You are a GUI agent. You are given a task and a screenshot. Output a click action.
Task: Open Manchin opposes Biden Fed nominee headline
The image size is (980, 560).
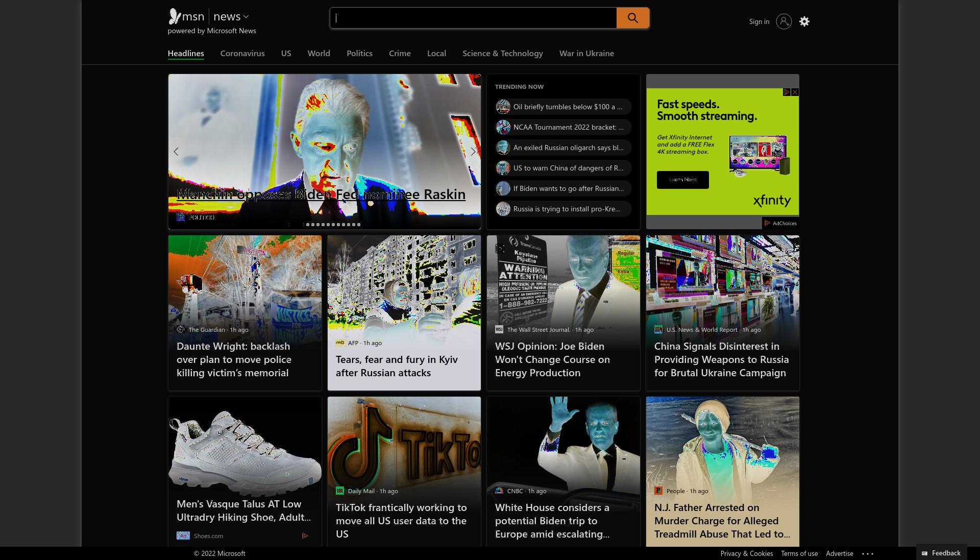tap(321, 194)
